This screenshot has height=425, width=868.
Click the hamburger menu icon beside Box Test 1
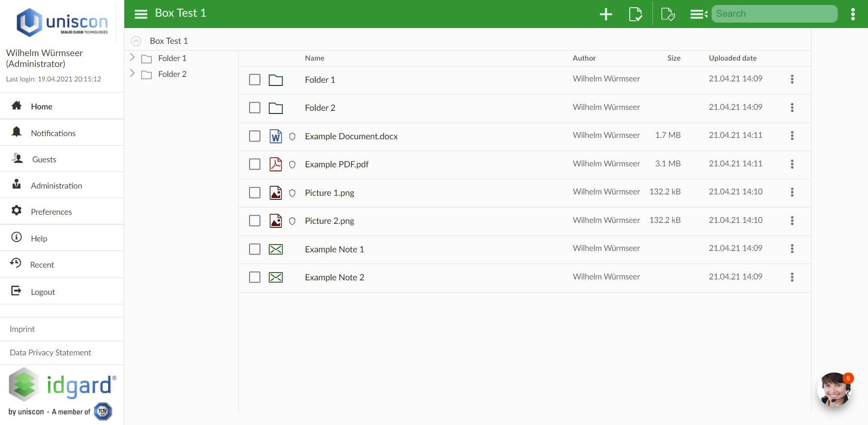click(x=141, y=14)
